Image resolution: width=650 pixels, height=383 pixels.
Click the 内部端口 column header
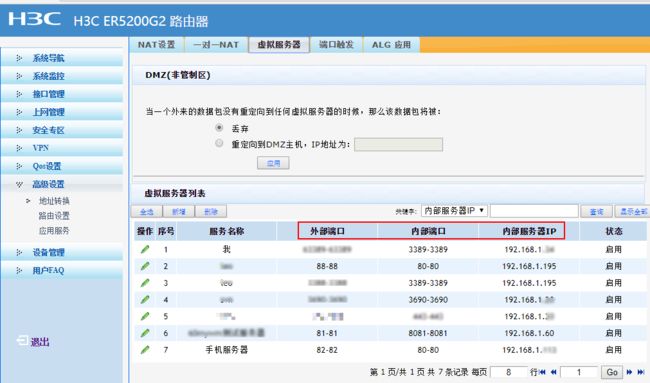pyautogui.click(x=428, y=231)
